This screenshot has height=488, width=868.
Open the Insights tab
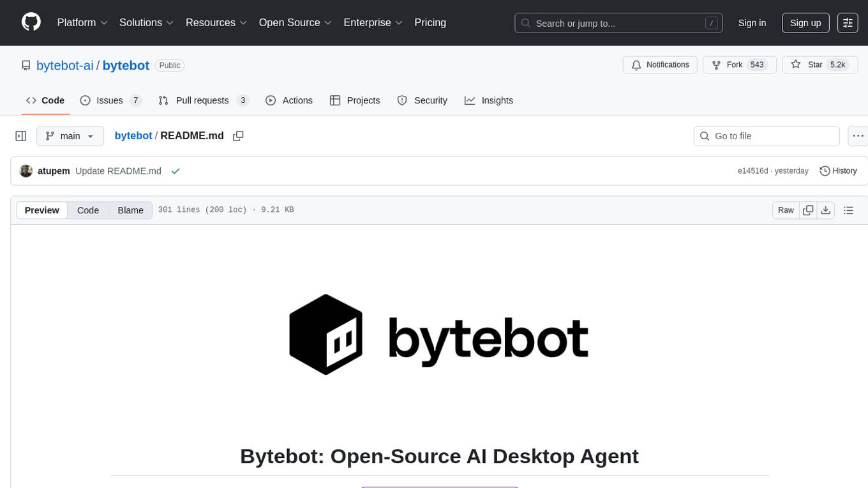point(489,100)
